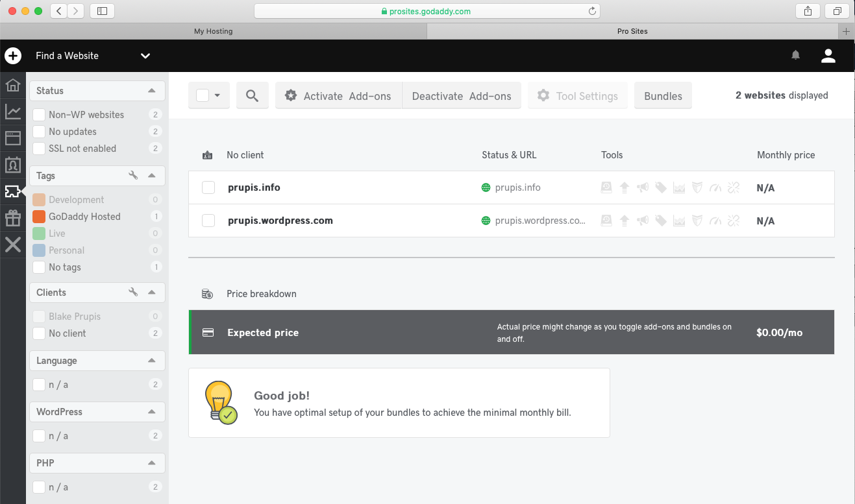Click the search magnifier button

253,96
